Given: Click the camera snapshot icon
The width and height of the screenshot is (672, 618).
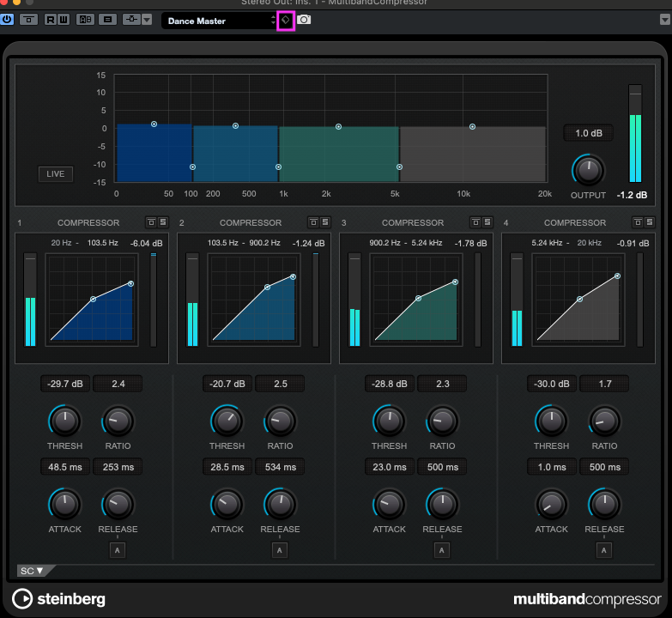Looking at the screenshot, I should pyautogui.click(x=304, y=20).
